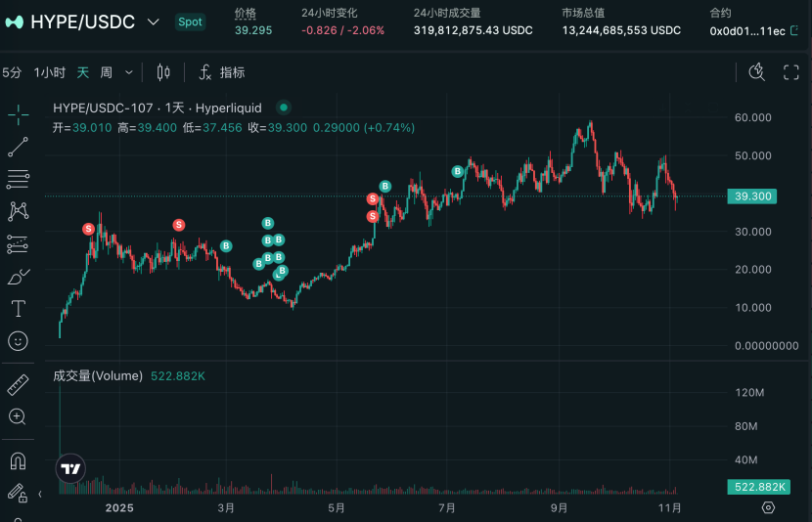Select the trend line drawing tool

[19, 147]
